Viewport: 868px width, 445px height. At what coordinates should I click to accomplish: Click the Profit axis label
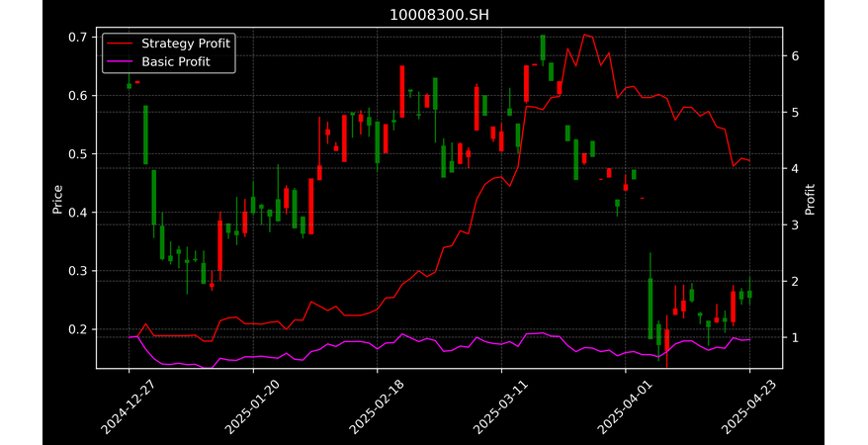810,199
